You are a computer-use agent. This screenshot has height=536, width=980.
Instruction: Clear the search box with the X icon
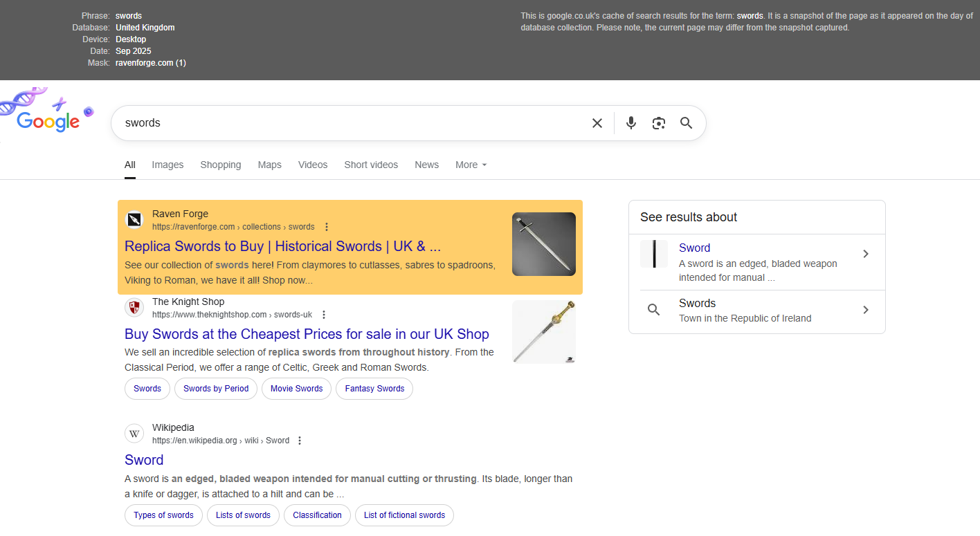pyautogui.click(x=597, y=123)
